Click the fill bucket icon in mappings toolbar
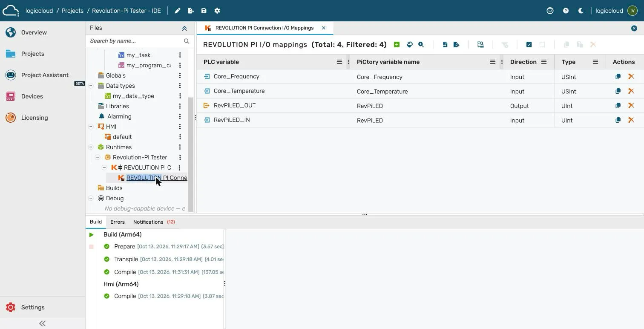Viewport: 644px width, 329px height. (x=410, y=45)
